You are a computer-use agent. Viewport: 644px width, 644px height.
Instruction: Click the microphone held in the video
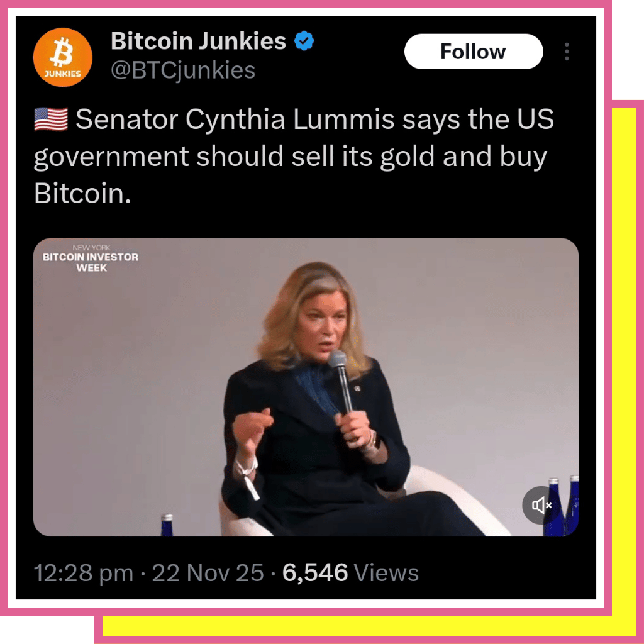341,382
